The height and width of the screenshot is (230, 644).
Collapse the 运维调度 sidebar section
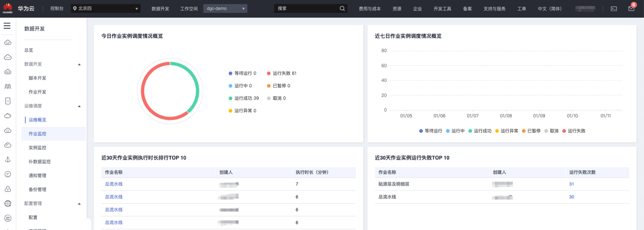(79, 106)
